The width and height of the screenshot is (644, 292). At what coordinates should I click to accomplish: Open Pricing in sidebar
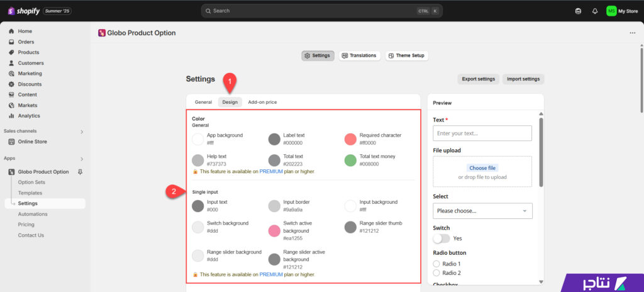pyautogui.click(x=26, y=225)
